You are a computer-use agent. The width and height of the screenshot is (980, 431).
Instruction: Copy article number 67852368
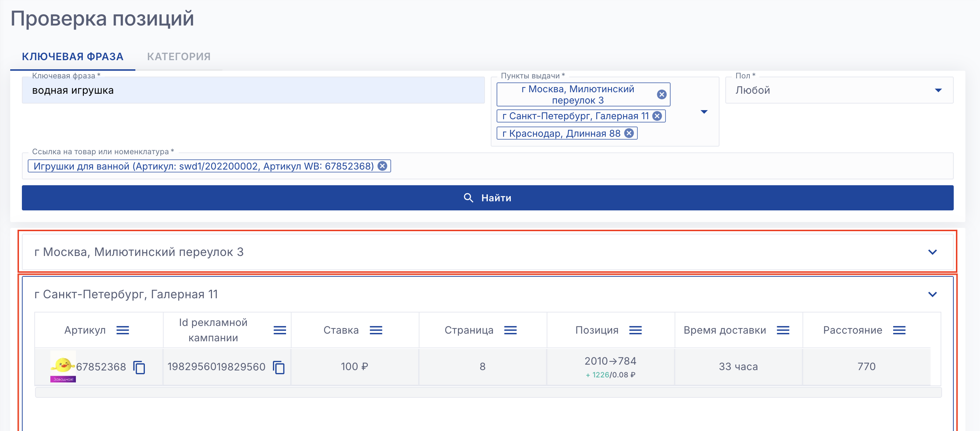(x=139, y=367)
